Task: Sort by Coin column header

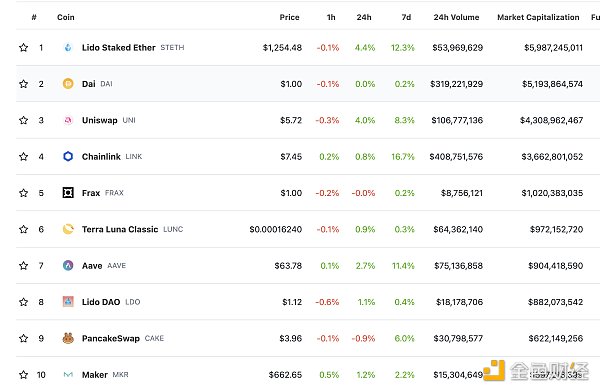Action: 65,17
